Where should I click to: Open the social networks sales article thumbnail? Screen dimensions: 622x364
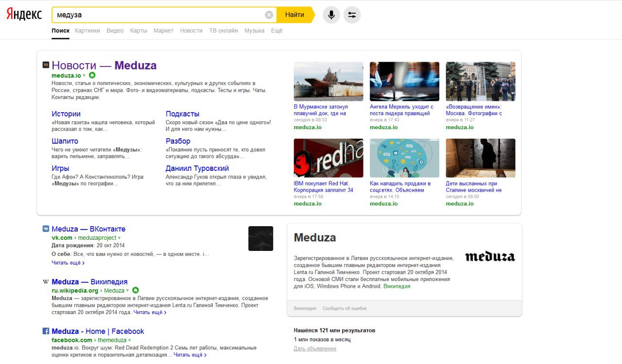coord(404,158)
